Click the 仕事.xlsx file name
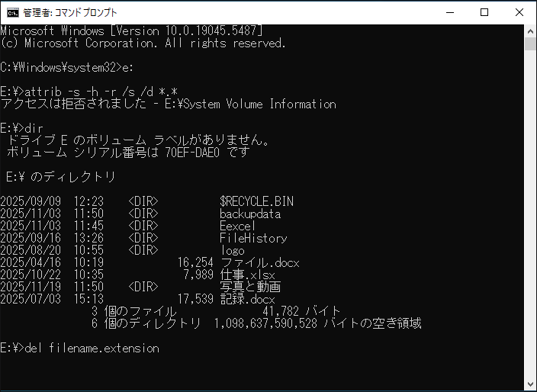This screenshot has height=392, width=537. (x=248, y=275)
